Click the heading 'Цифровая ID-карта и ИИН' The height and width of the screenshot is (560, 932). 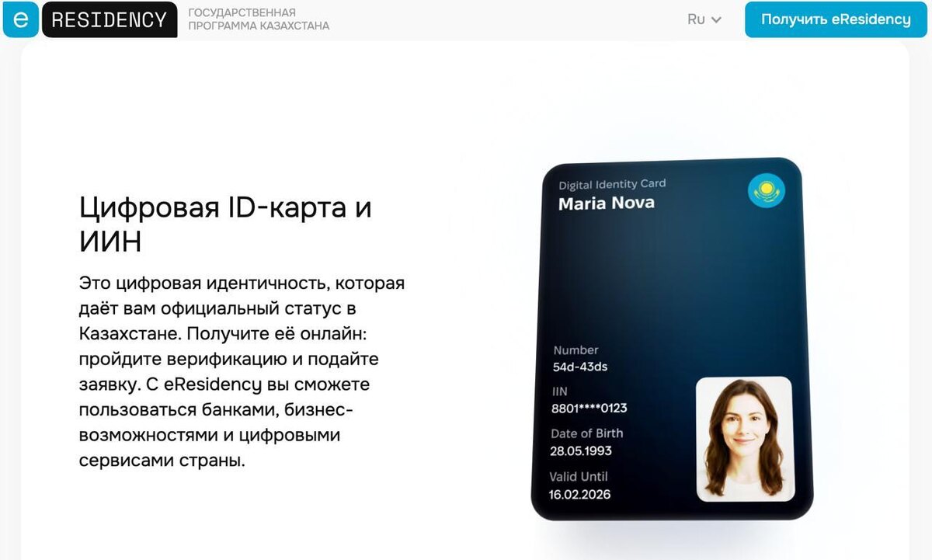[x=226, y=225]
